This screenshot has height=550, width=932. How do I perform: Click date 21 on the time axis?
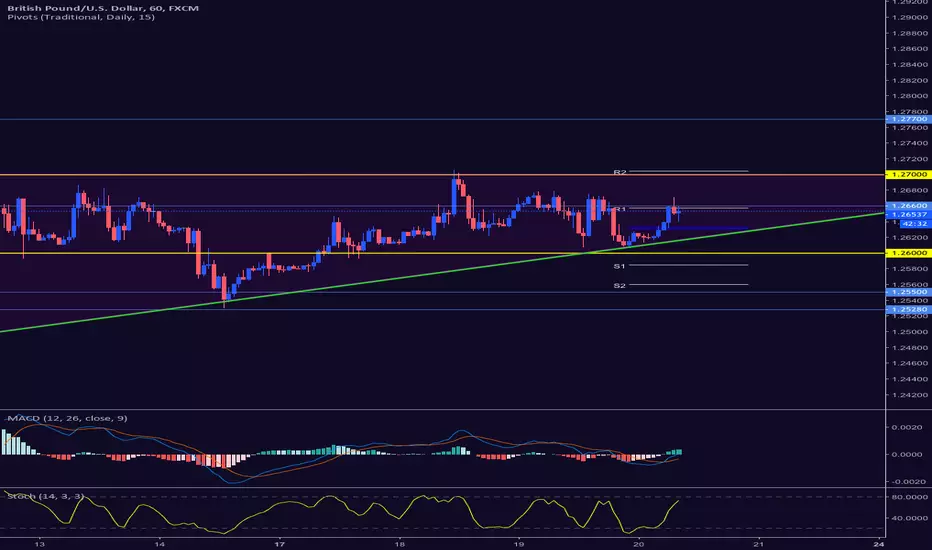(759, 544)
